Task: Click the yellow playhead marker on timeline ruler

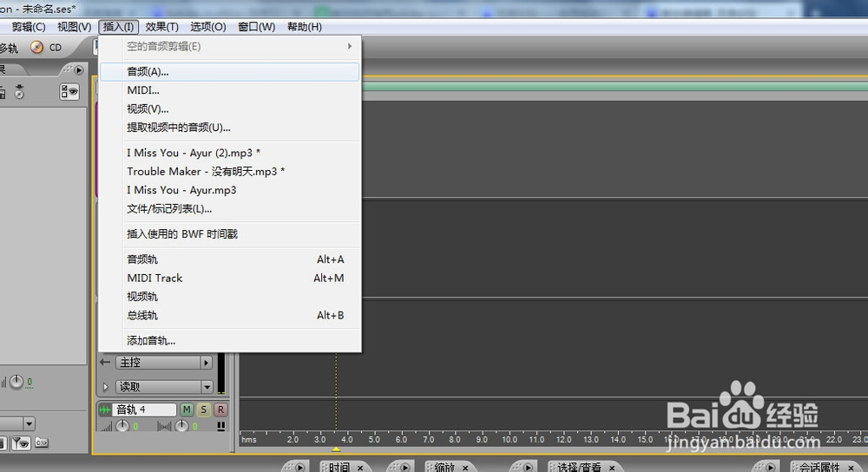Action: tap(335, 449)
